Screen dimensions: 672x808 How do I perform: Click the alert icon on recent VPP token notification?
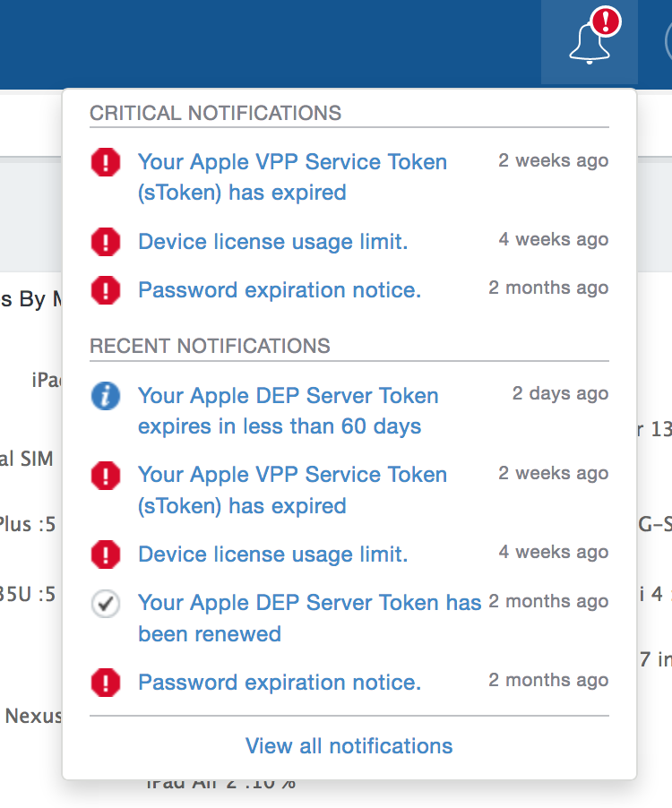tap(105, 476)
